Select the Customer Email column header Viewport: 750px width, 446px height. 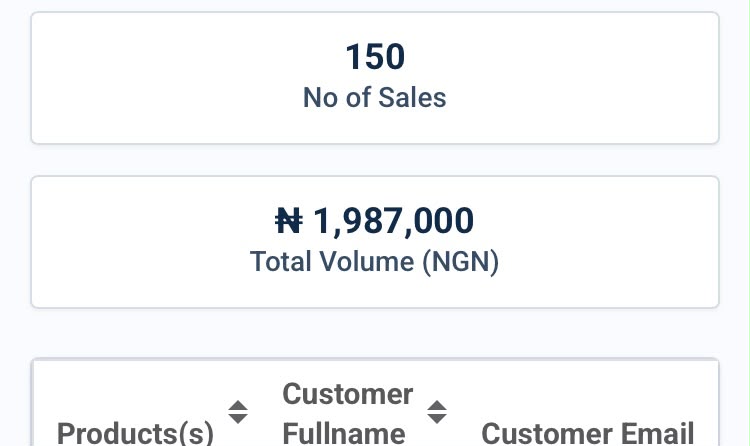pos(587,433)
